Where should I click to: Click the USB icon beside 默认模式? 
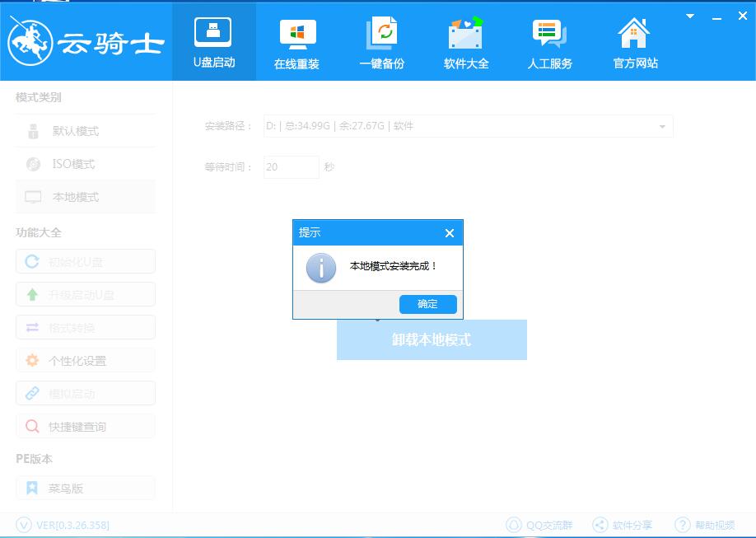coord(33,131)
